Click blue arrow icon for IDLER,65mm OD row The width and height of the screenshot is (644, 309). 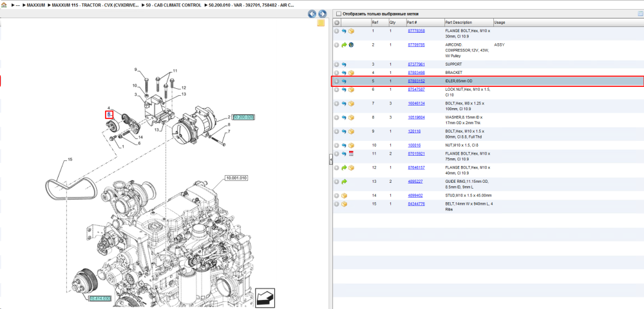[x=344, y=81]
